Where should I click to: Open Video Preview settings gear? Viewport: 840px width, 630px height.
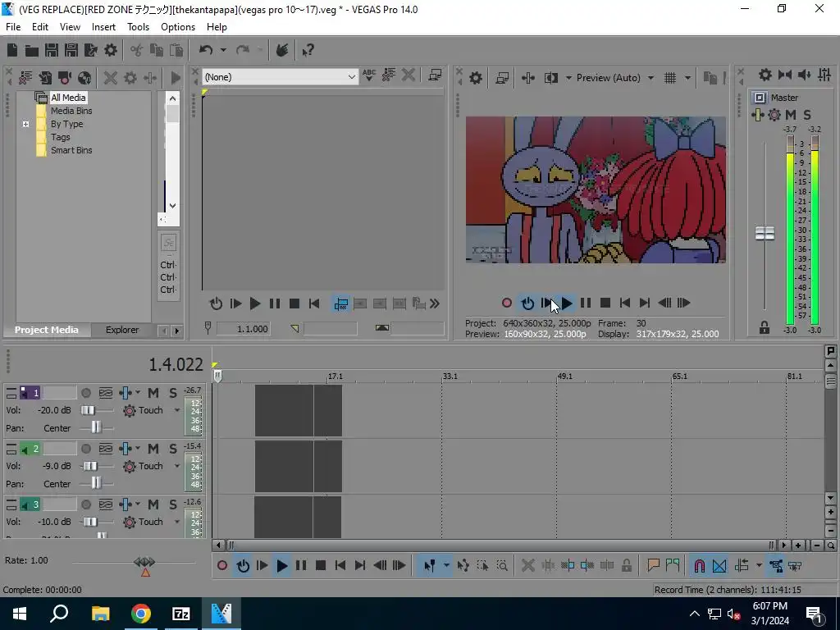[x=476, y=78]
